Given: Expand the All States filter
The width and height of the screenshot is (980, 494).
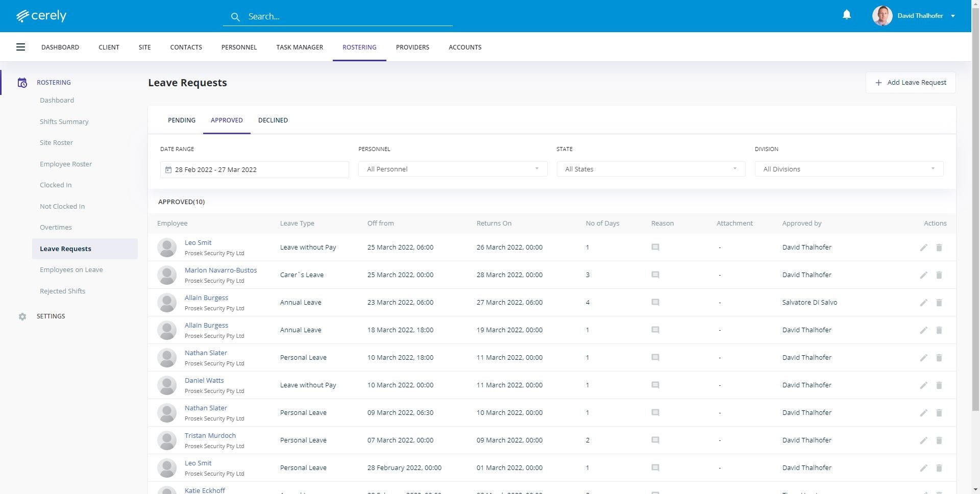Looking at the screenshot, I should [650, 169].
